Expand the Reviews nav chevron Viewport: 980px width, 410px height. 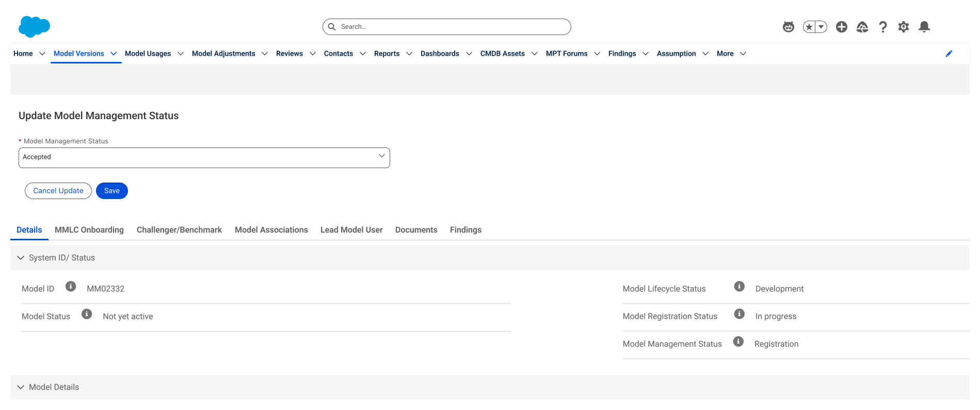(x=313, y=54)
